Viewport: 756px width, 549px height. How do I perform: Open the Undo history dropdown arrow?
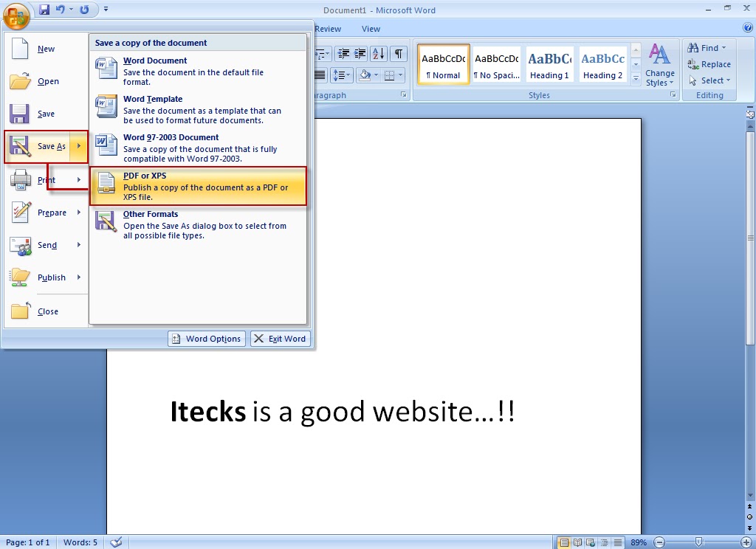72,9
